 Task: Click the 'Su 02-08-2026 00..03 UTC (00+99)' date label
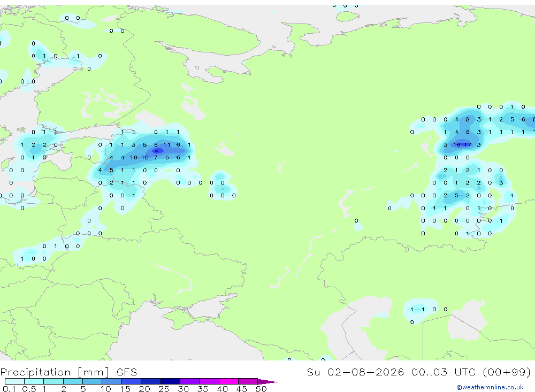(419, 372)
